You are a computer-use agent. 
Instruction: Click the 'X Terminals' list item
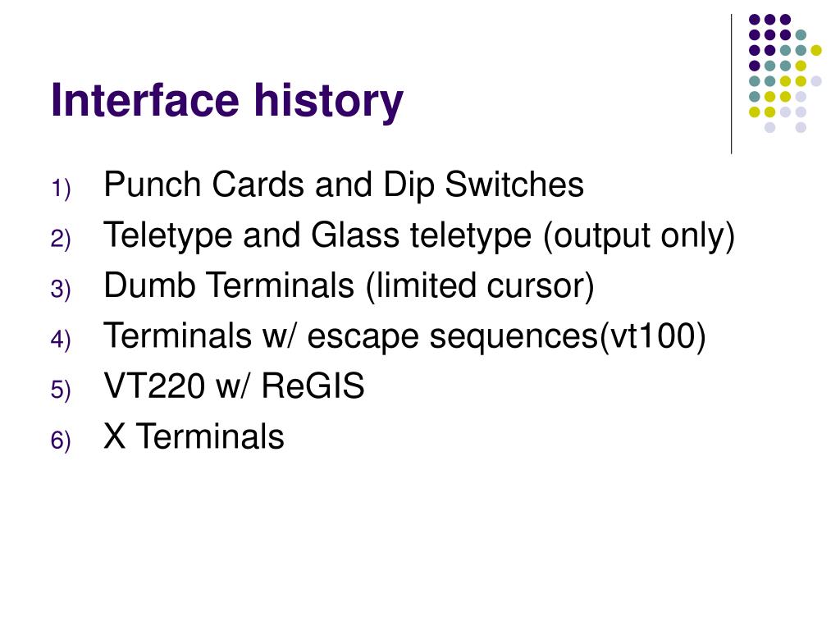point(194,436)
